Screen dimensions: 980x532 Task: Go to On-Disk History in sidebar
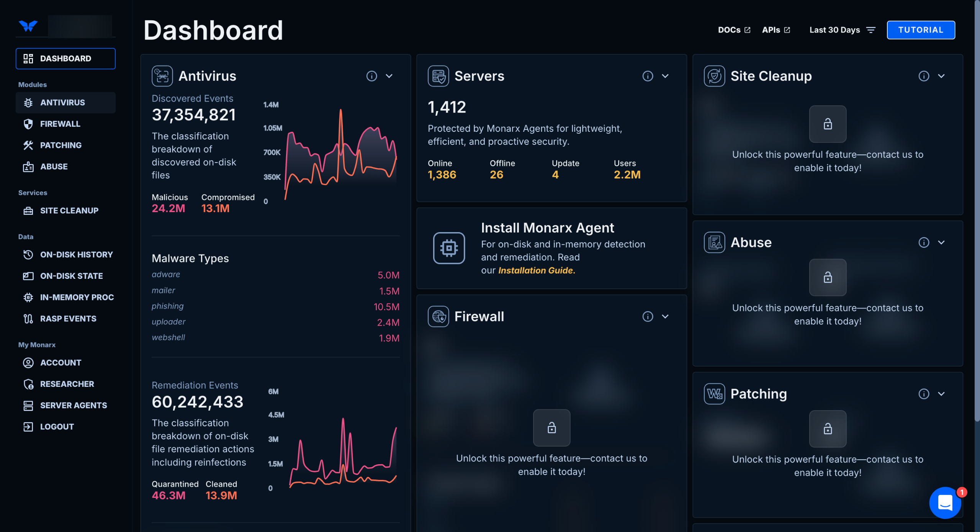[76, 255]
